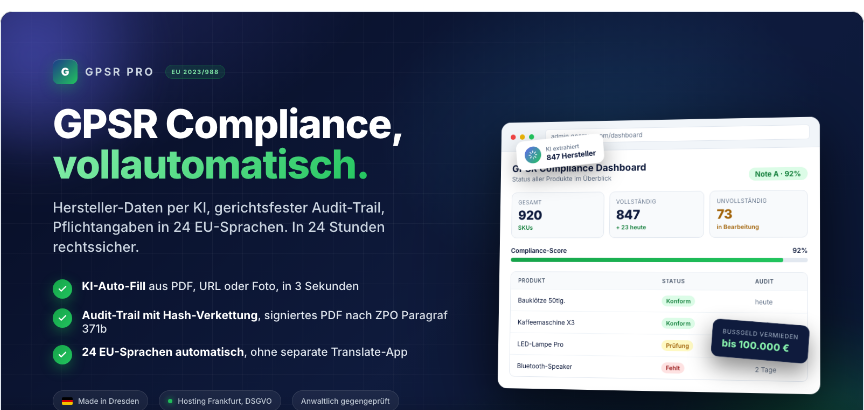The height and width of the screenshot is (410, 864).
Task: Click the Fehlt status badge
Action: click(x=672, y=368)
